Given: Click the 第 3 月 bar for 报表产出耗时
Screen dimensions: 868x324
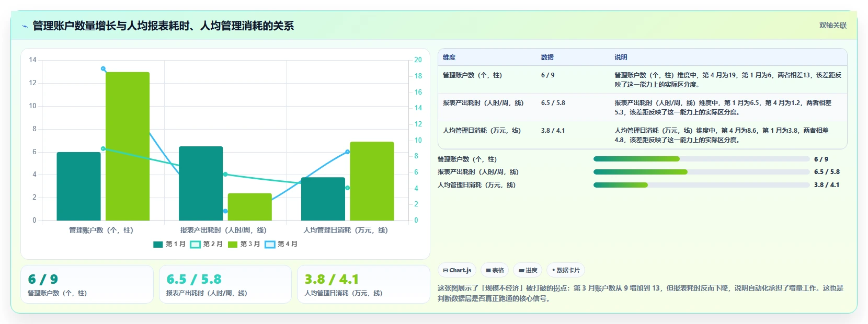Looking at the screenshot, I should tap(250, 207).
